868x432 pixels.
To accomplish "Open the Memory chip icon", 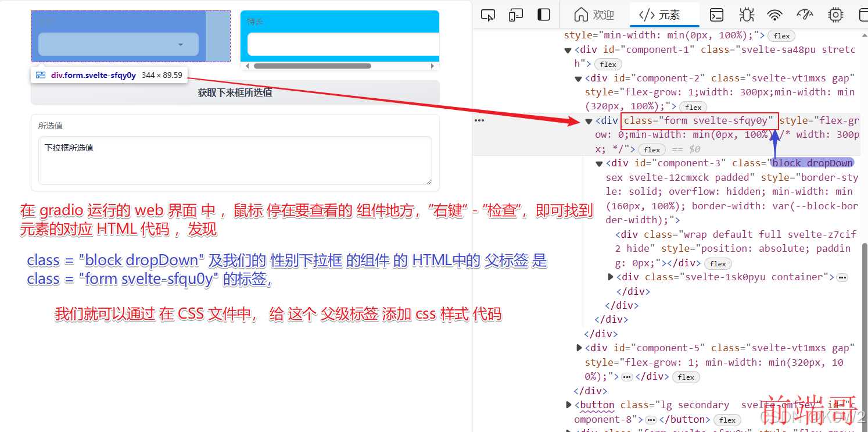I will 835,15.
